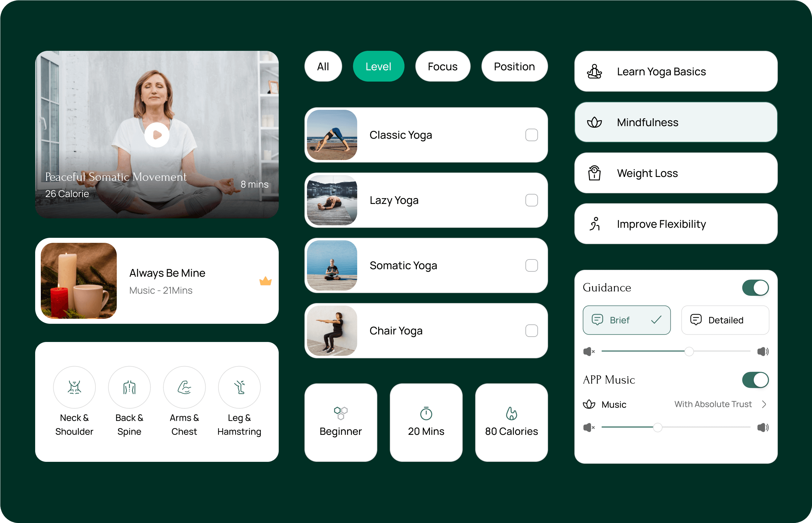Open the Always Be Mine candle thumbnail

[x=79, y=281]
